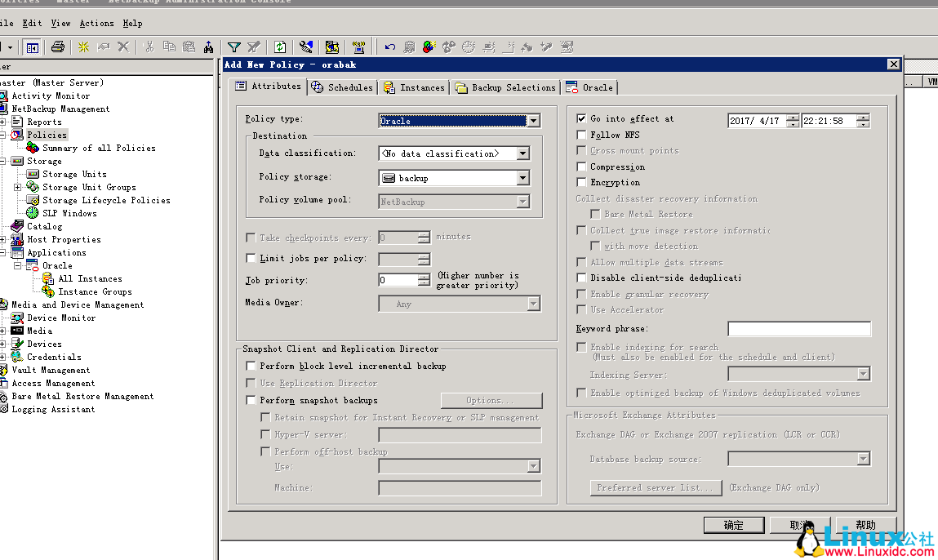Click the funnel filter toolbar icon
Viewport: 938px width, 560px height.
233,47
